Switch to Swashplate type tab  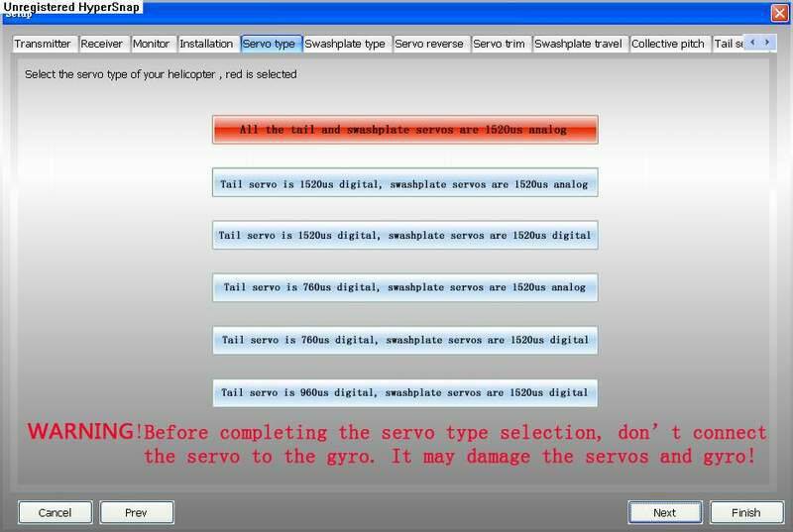click(x=345, y=44)
